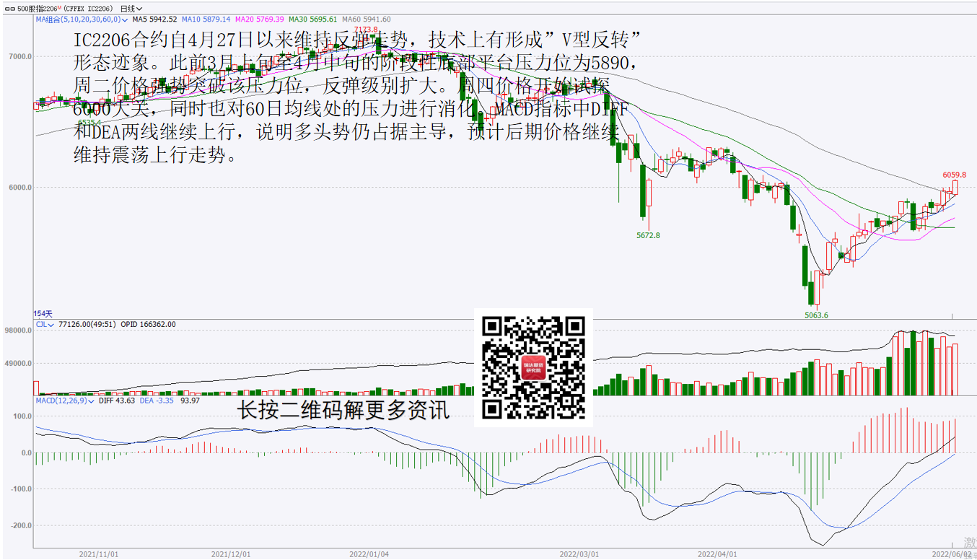Image resolution: width=977 pixels, height=560 pixels.
Task: Click the 154天 day-count label
Action: pyautogui.click(x=43, y=314)
